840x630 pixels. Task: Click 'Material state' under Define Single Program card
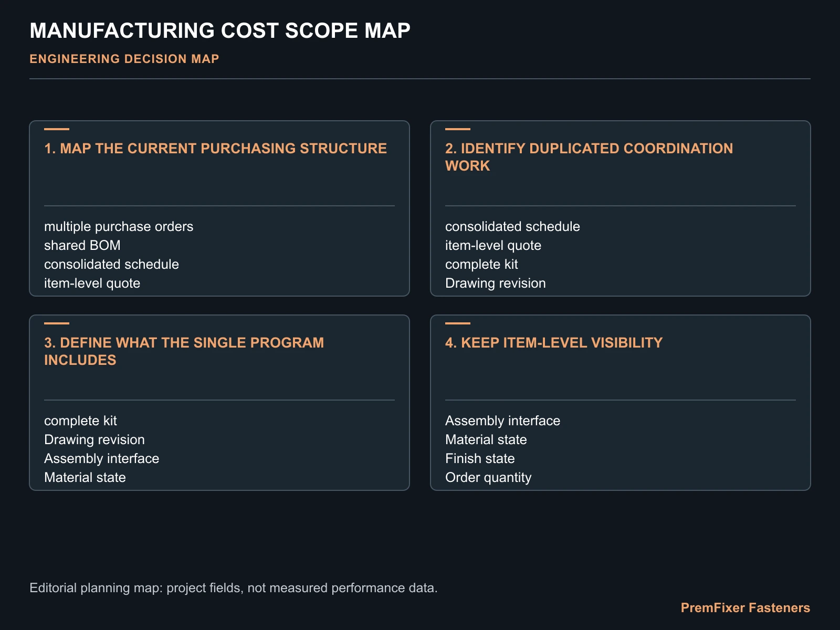pyautogui.click(x=85, y=478)
